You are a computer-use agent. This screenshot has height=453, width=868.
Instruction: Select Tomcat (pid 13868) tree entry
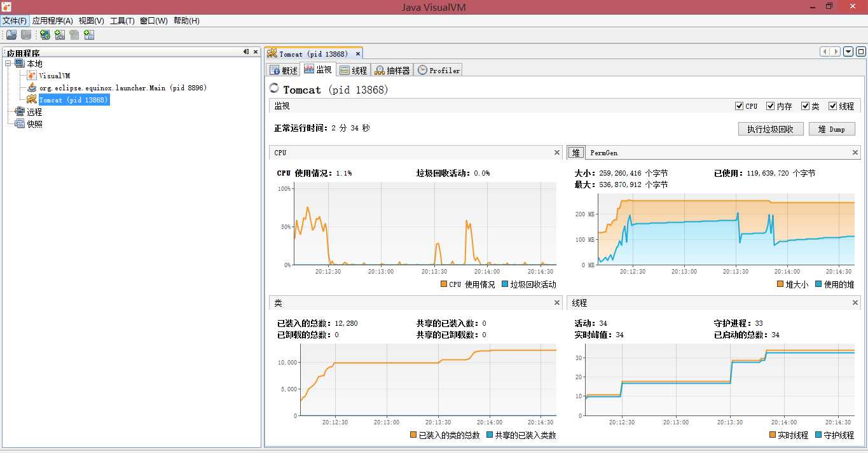click(74, 100)
